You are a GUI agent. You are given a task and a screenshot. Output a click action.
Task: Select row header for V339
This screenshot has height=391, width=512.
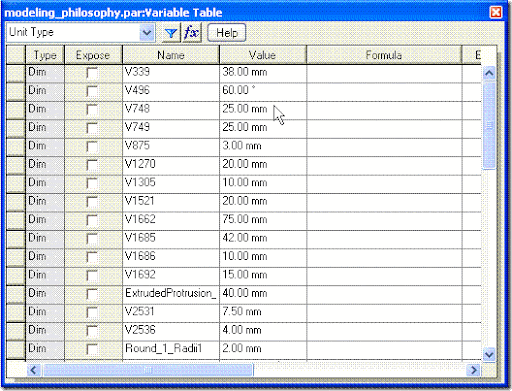click(16, 73)
